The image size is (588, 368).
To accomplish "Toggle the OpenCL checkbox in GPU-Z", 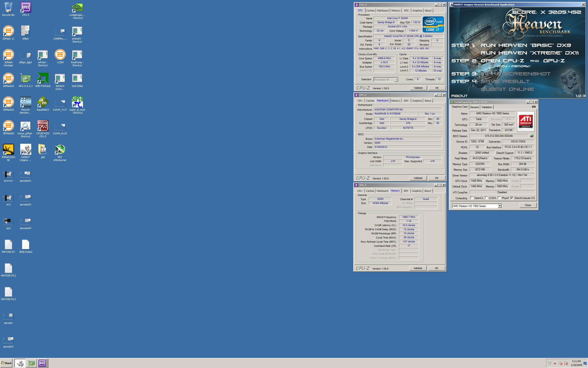I will [x=472, y=198].
